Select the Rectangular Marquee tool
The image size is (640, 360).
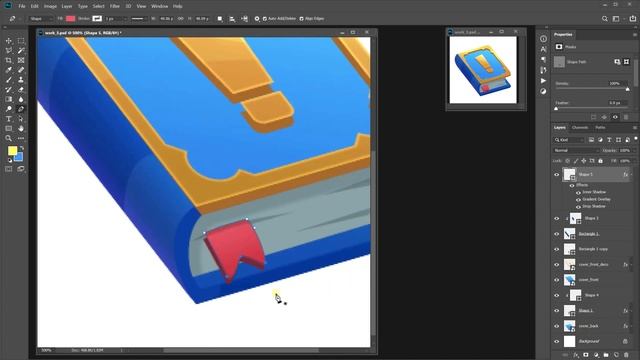(x=21, y=41)
